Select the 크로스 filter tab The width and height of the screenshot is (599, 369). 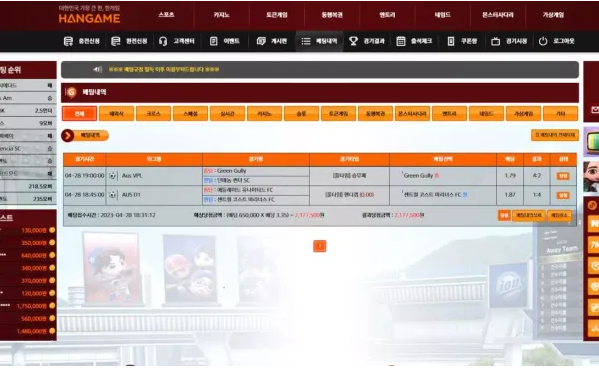(x=153, y=114)
